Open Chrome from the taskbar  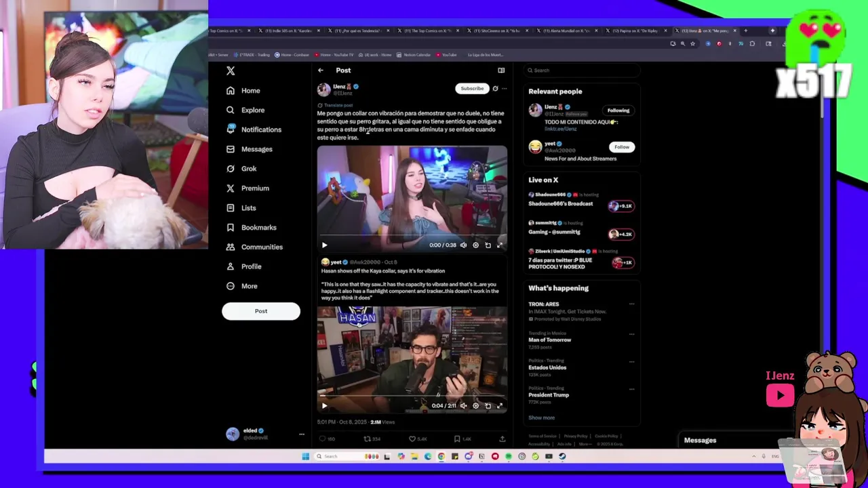(x=441, y=456)
